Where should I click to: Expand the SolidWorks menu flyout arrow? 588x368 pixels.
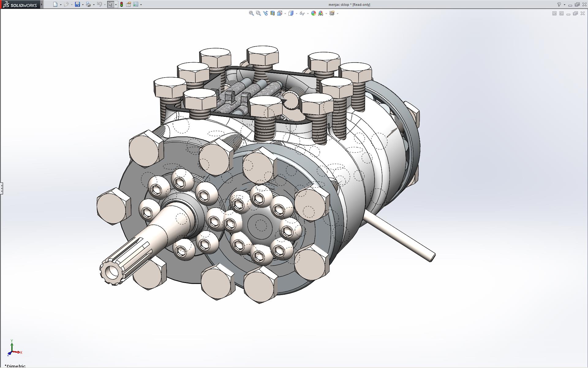point(42,4)
